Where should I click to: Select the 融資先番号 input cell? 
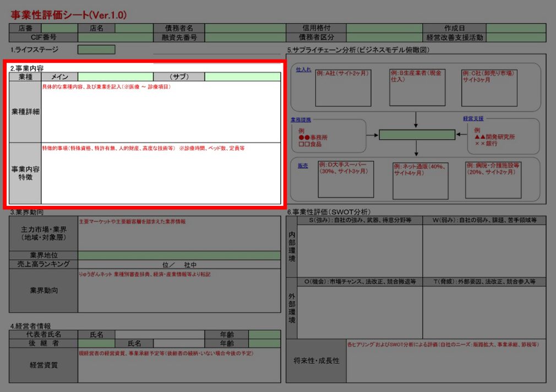pos(245,37)
